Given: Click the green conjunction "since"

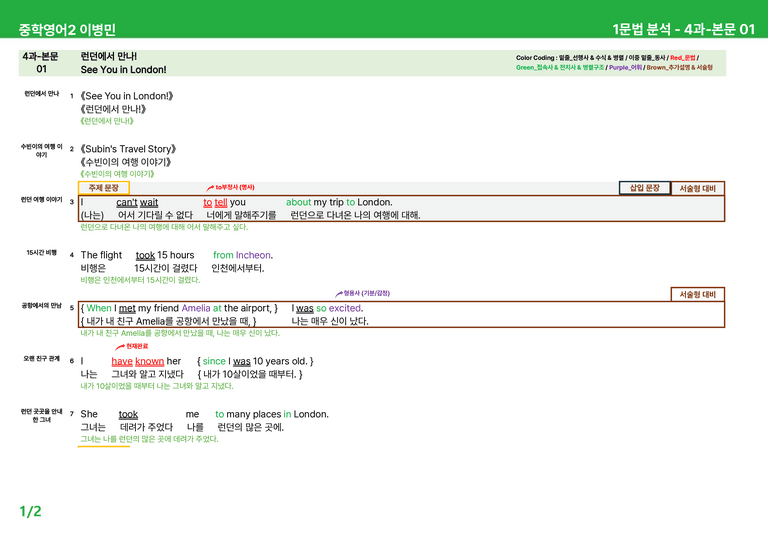Looking at the screenshot, I should click(214, 361).
